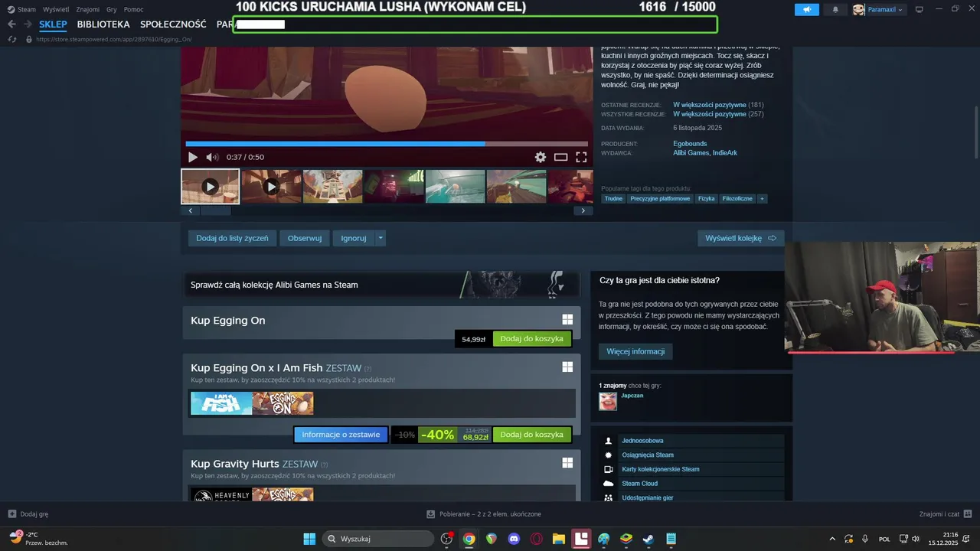Add Egging On for 54,99zł to cart

(532, 339)
